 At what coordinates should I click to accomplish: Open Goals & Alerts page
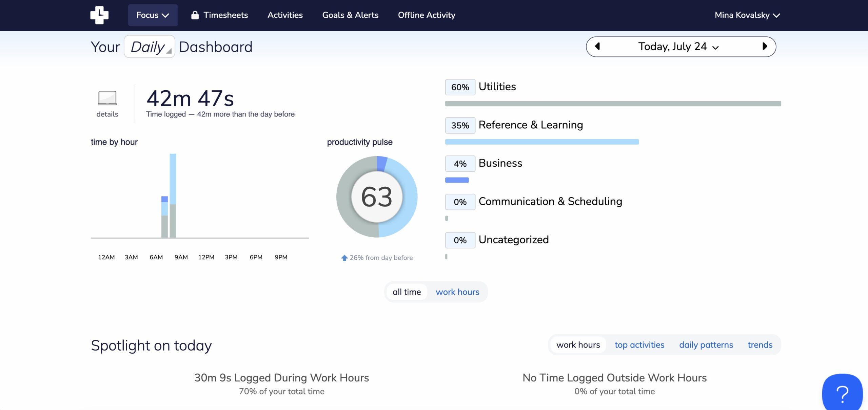click(350, 15)
